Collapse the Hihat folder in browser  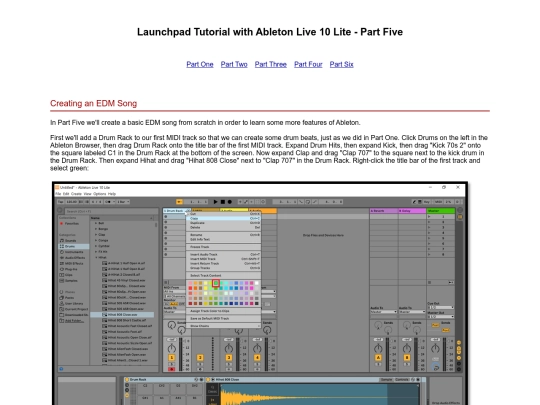96,257
